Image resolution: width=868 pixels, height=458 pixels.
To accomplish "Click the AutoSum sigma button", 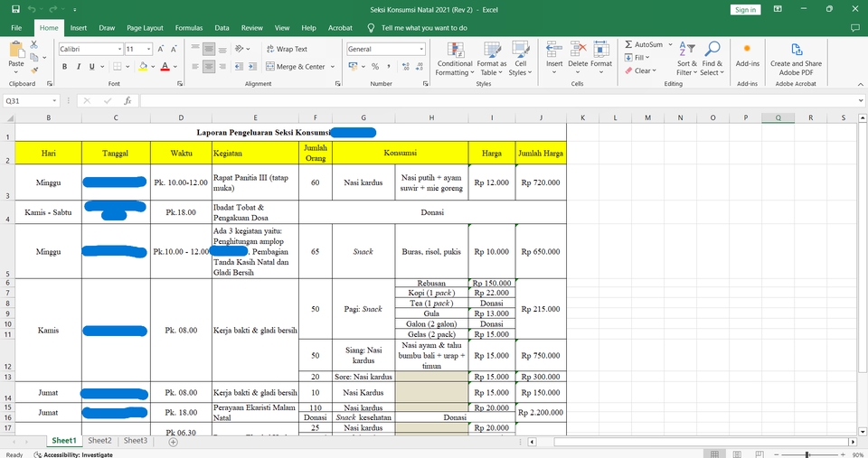I will point(644,44).
